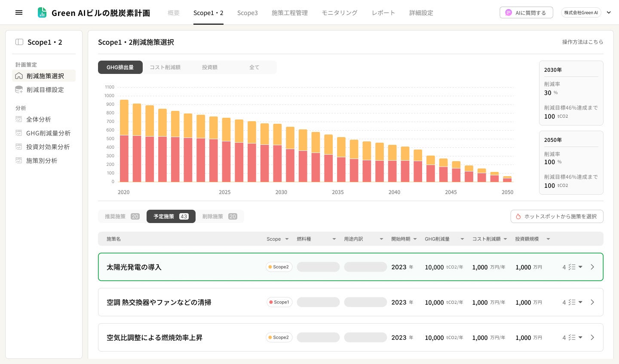The height and width of the screenshot is (364, 619).
Task: Click the 2030年 summary card heading
Action: 553,70
